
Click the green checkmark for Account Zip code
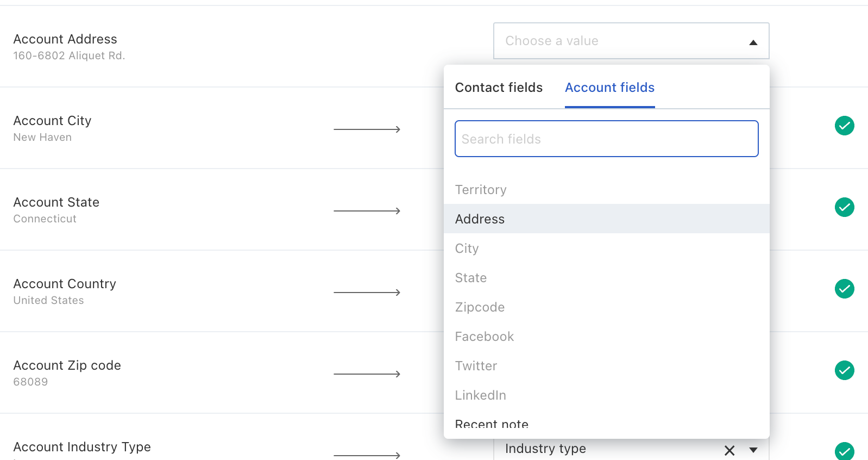pos(844,370)
